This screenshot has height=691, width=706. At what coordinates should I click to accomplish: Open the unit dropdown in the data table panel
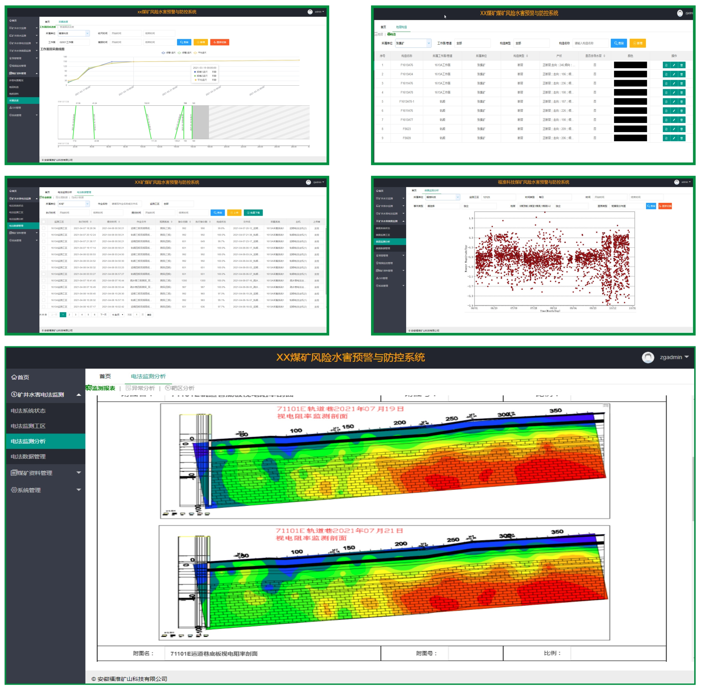click(74, 203)
